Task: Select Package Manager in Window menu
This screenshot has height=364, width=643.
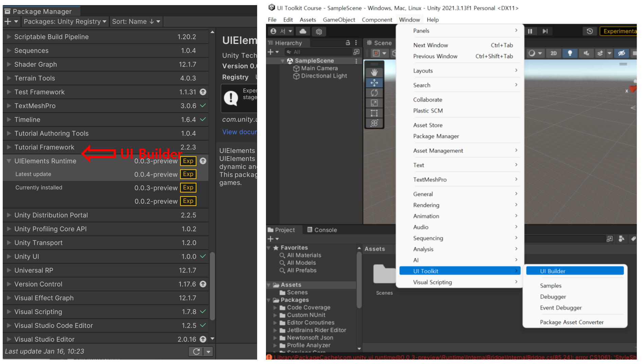Action: (x=436, y=136)
